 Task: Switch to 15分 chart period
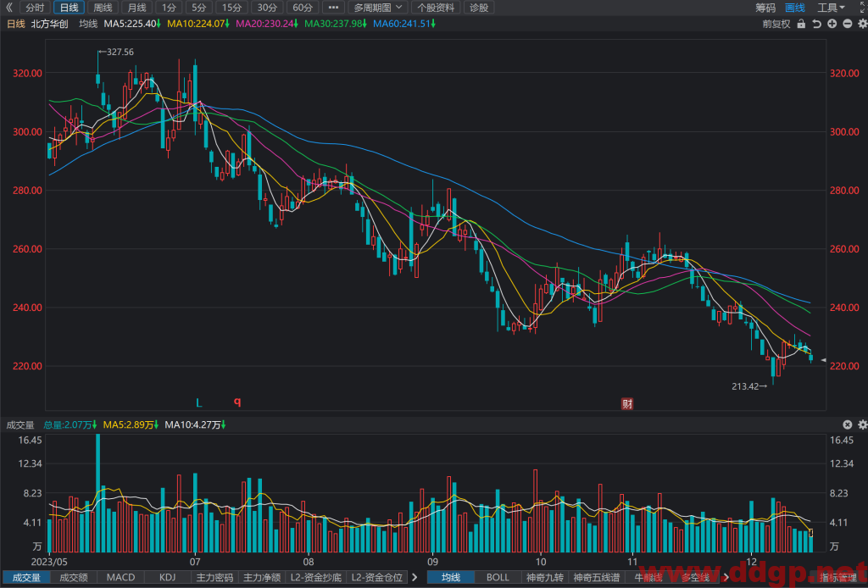[x=232, y=7]
